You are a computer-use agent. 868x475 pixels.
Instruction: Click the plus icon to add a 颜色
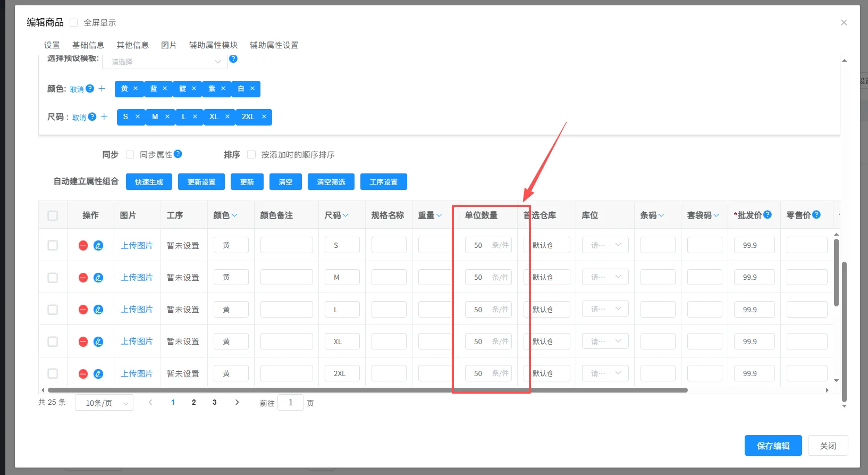[102, 89]
